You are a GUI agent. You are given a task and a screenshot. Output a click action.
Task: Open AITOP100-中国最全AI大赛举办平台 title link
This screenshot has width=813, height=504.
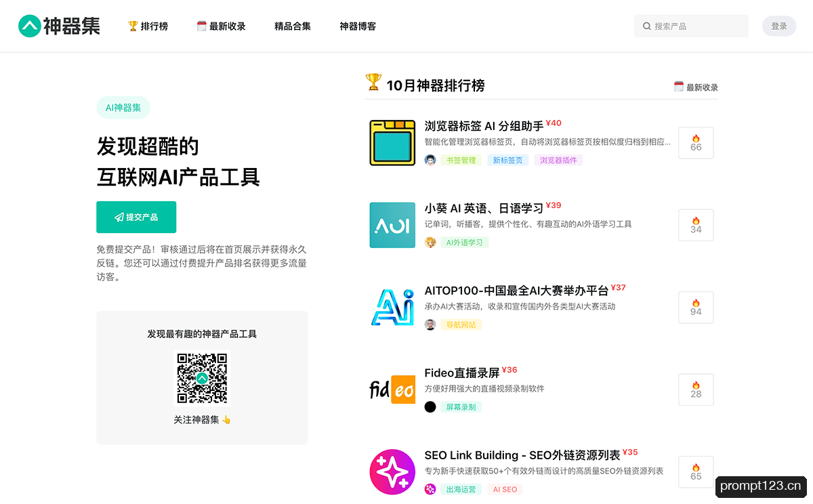click(516, 291)
